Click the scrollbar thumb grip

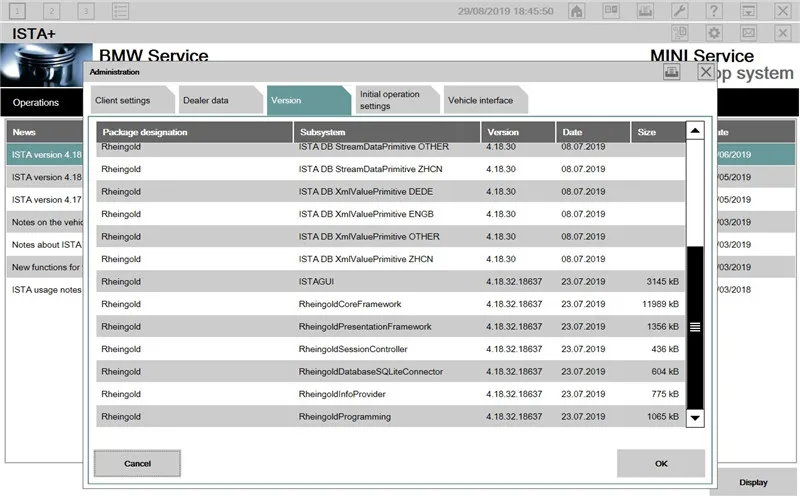point(695,326)
